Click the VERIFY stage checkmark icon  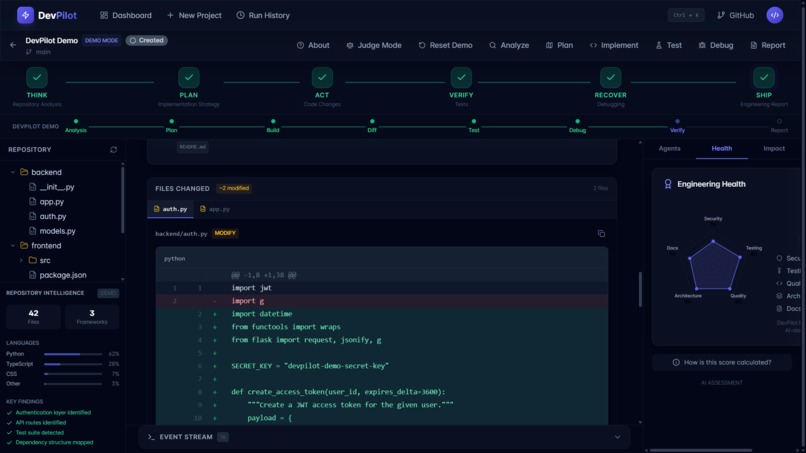click(x=461, y=78)
